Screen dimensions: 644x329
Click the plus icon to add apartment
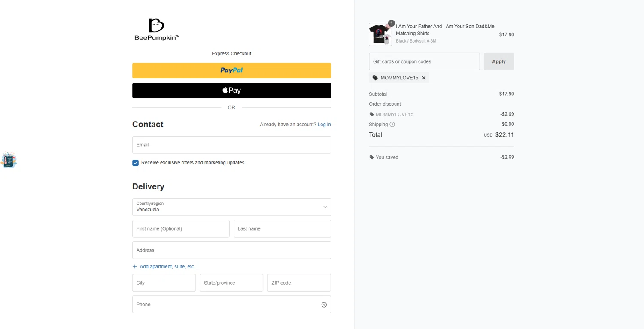[135, 267]
